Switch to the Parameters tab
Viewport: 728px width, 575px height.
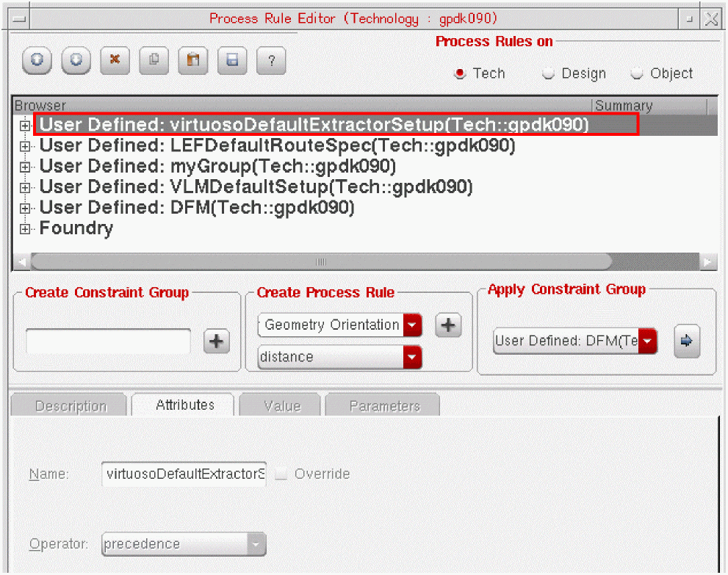click(383, 405)
